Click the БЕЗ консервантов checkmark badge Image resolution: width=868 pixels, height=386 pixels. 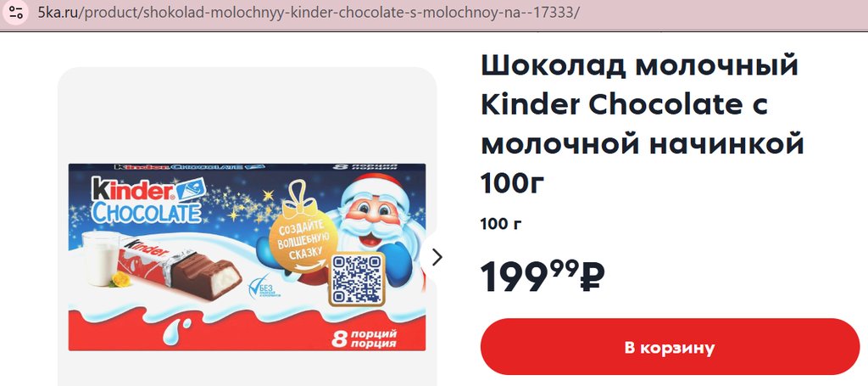pos(264,288)
